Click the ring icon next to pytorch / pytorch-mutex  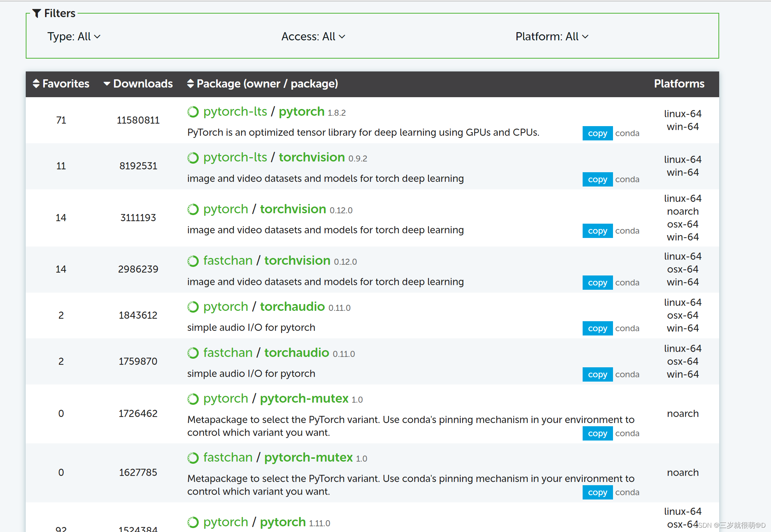pyautogui.click(x=193, y=399)
